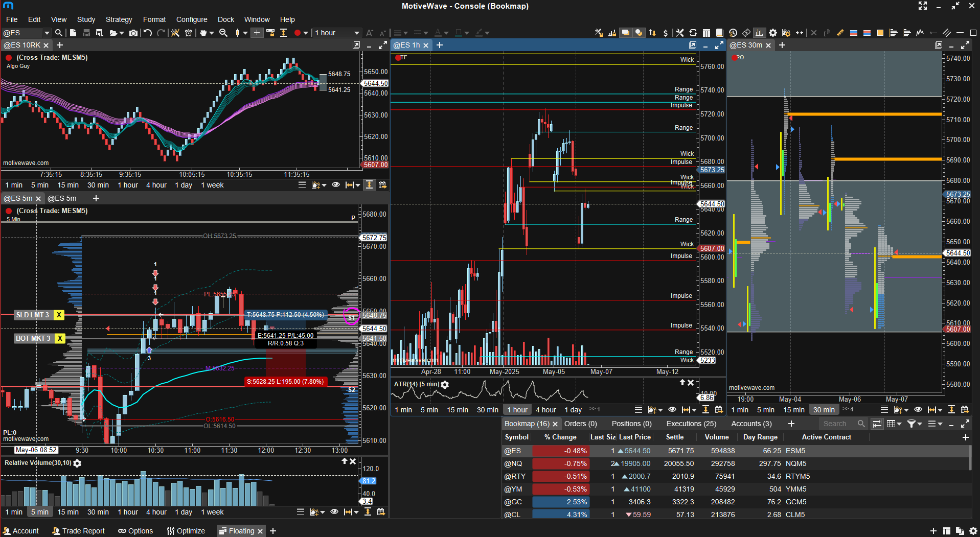Open the Optimize tab at the bottom
Screen dimensions: 980x537
pos(186,531)
